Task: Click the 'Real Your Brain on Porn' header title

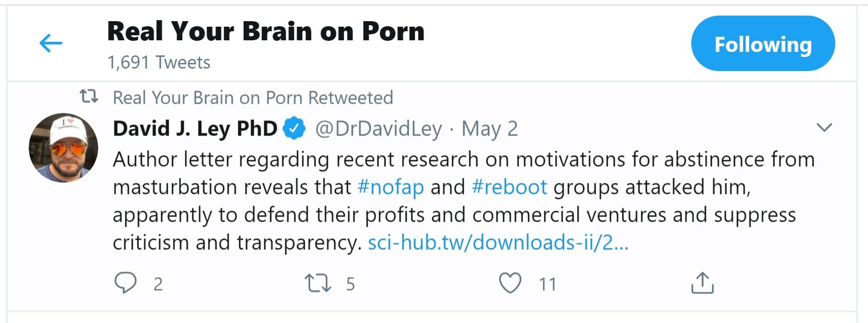Action: [x=266, y=32]
